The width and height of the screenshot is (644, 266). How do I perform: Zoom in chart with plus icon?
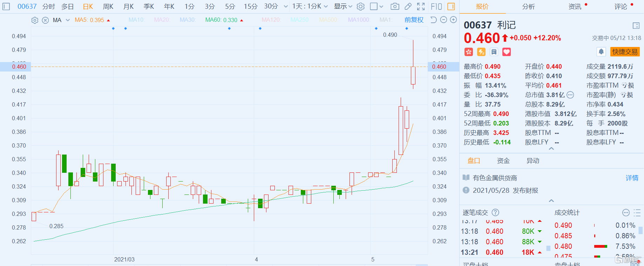[453, 20]
